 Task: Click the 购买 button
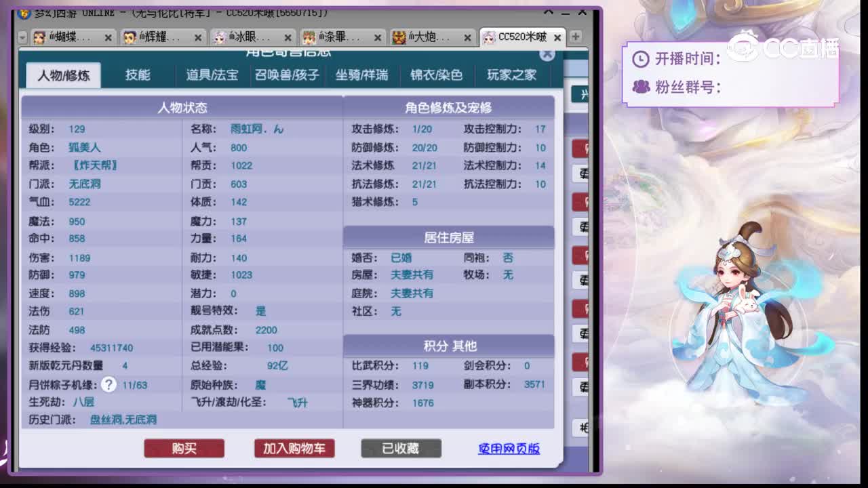184,449
